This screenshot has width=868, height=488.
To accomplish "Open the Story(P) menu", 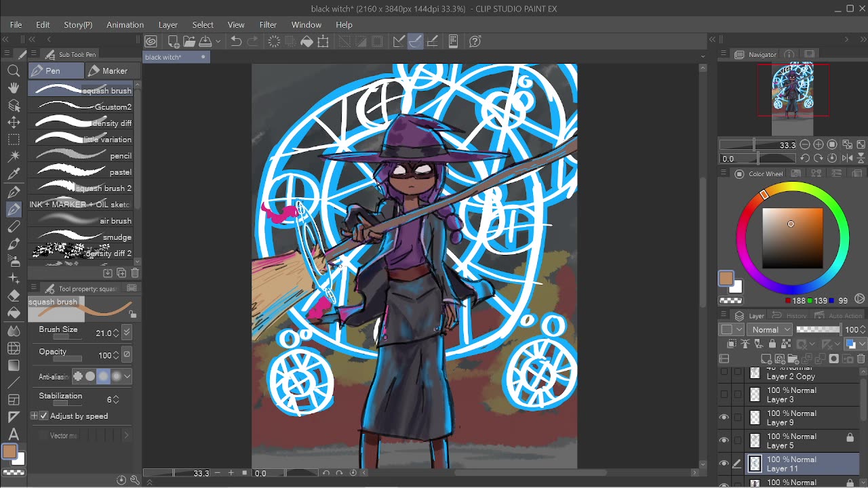I will 78,25.
